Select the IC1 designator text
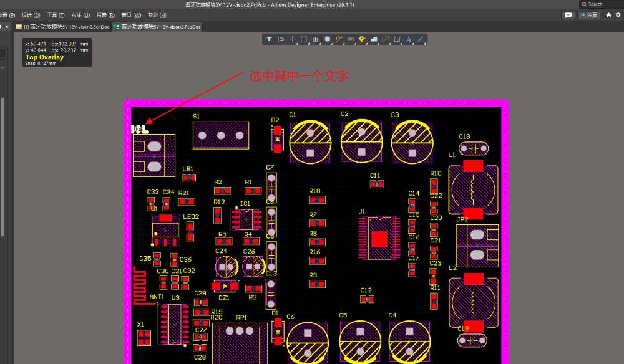624x364 pixels. click(245, 203)
